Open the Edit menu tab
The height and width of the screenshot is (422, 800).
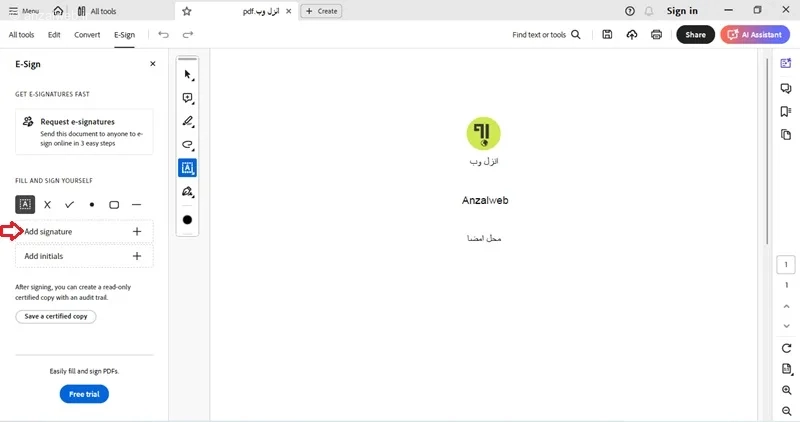tap(54, 35)
